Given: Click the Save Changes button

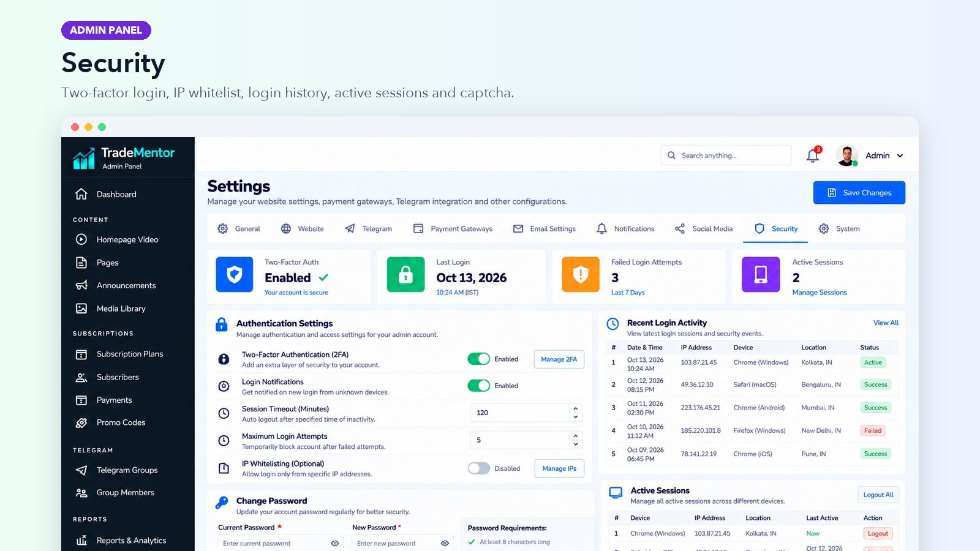Looking at the screenshot, I should [859, 193].
